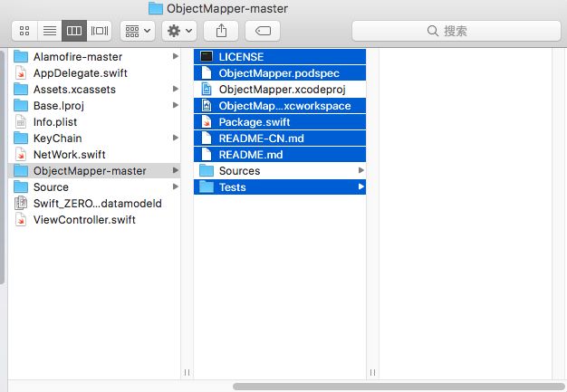Select the LICENSE file name
The height and width of the screenshot is (392, 567).
tap(241, 57)
